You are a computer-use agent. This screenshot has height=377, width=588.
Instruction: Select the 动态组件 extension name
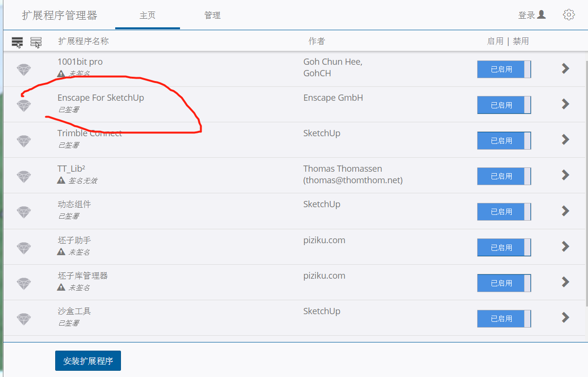(x=74, y=204)
